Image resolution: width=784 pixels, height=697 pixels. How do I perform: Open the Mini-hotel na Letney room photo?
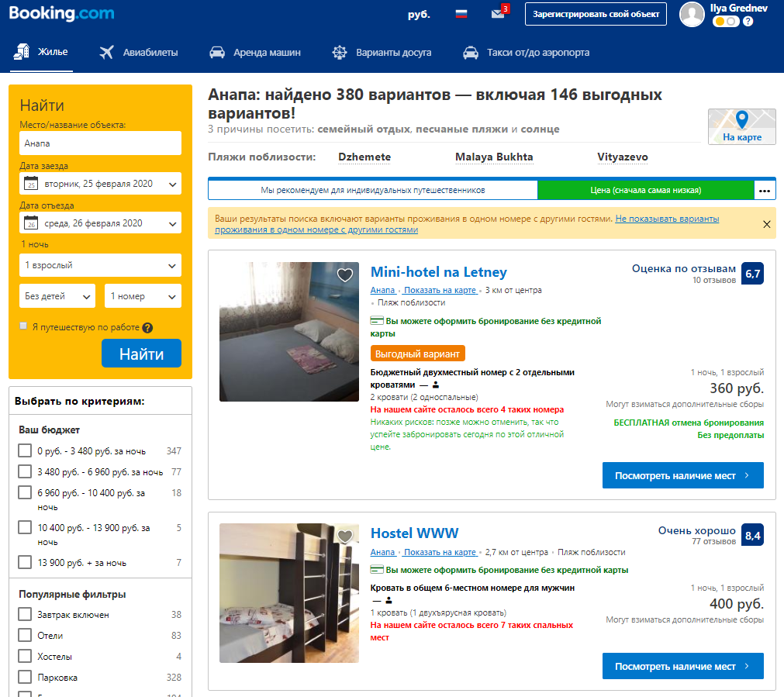click(x=289, y=332)
